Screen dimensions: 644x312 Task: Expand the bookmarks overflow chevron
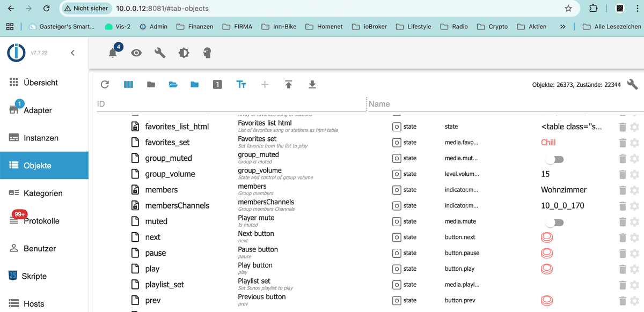[x=562, y=26]
